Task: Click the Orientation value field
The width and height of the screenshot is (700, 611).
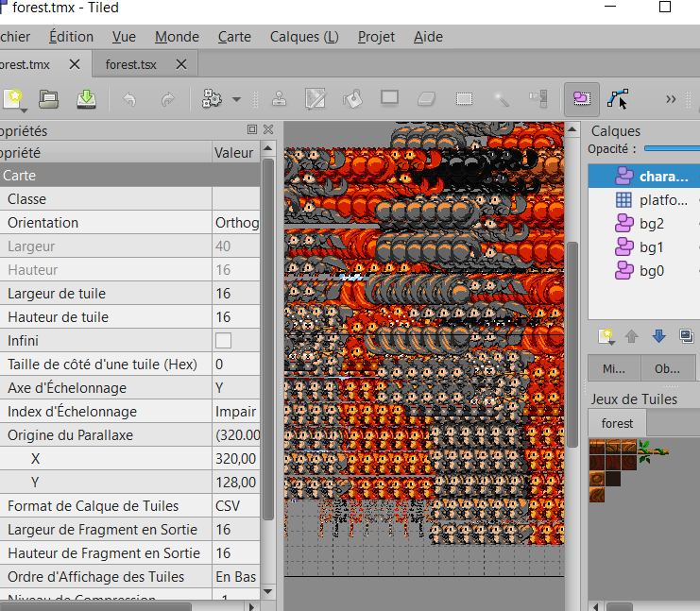Action: [x=236, y=223]
